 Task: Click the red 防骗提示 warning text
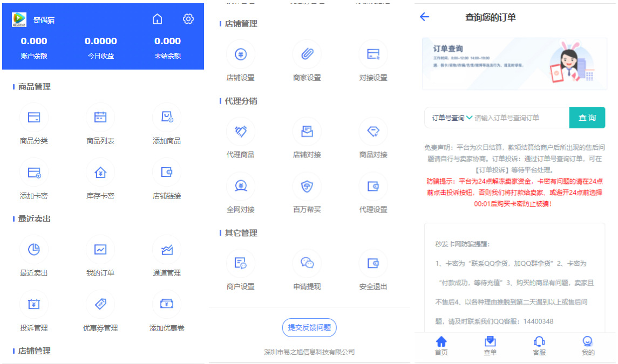point(514,193)
